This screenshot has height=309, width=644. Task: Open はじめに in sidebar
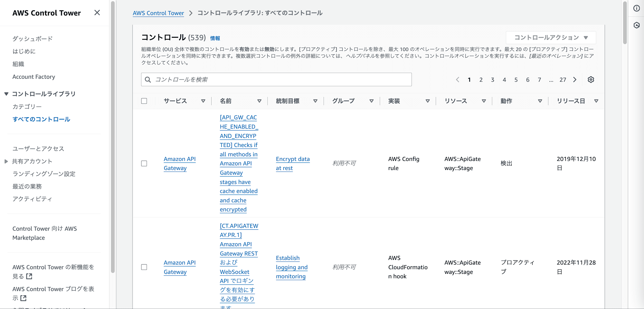tap(24, 51)
